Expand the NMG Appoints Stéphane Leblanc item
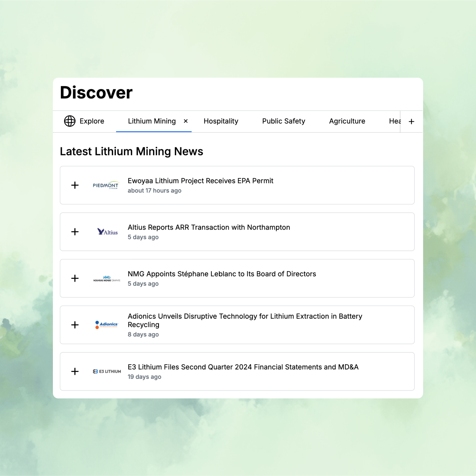 pyautogui.click(x=75, y=278)
